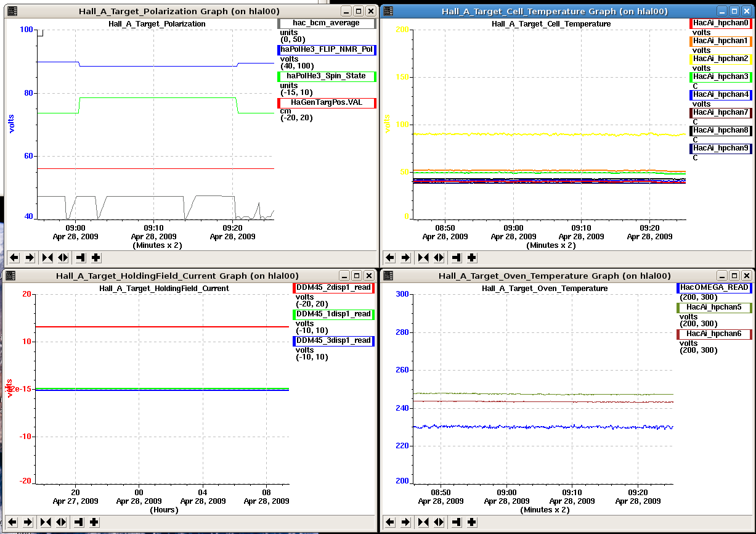
Task: Select the haPolHe3_Spin_State curve legend
Action: coord(327,76)
